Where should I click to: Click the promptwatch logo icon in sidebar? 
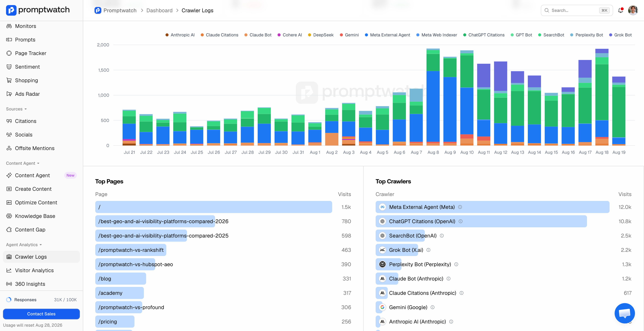[x=11, y=10]
